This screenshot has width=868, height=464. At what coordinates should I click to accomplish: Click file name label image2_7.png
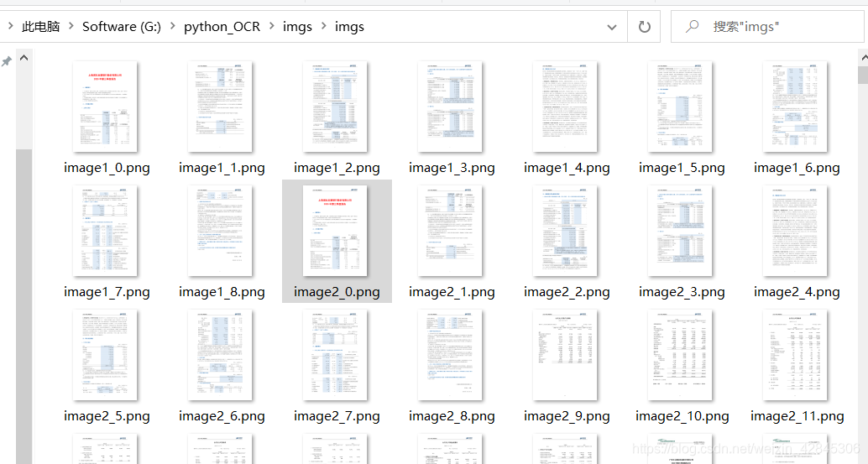pos(337,416)
